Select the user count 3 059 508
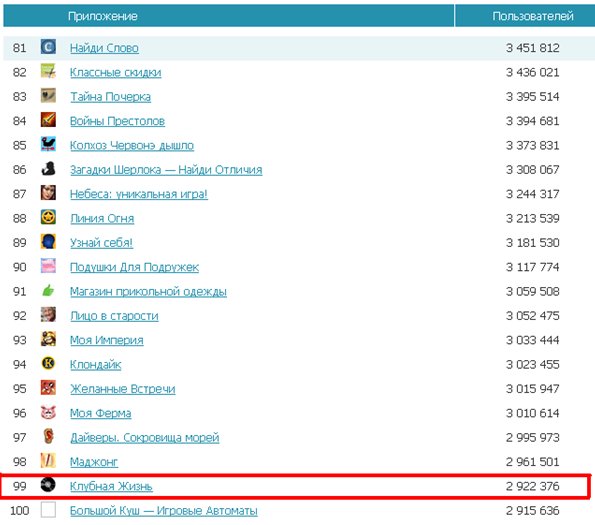The width and height of the screenshot is (595, 525). 532,291
